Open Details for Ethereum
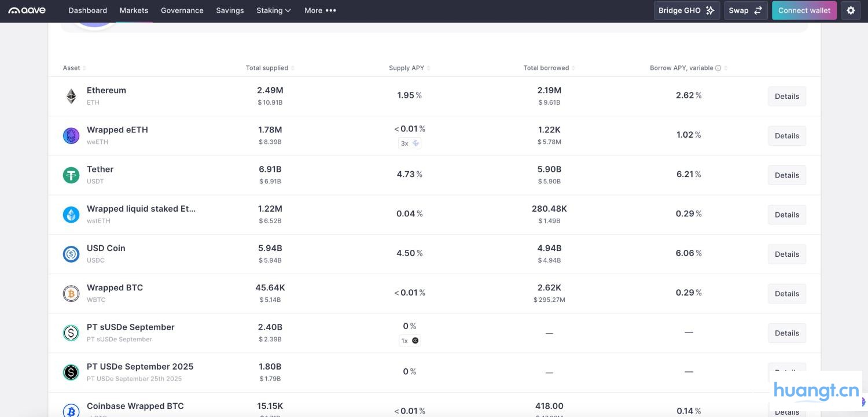Image resolution: width=868 pixels, height=417 pixels. coord(786,96)
